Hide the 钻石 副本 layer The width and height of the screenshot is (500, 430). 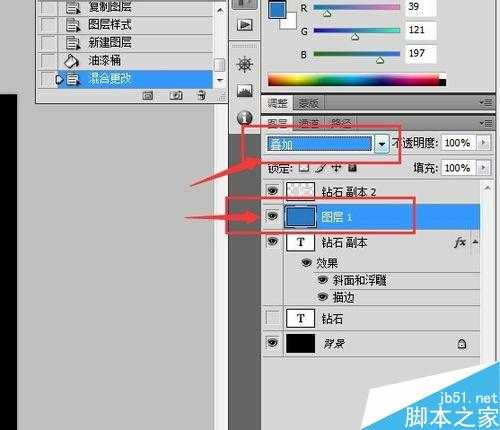click(273, 241)
